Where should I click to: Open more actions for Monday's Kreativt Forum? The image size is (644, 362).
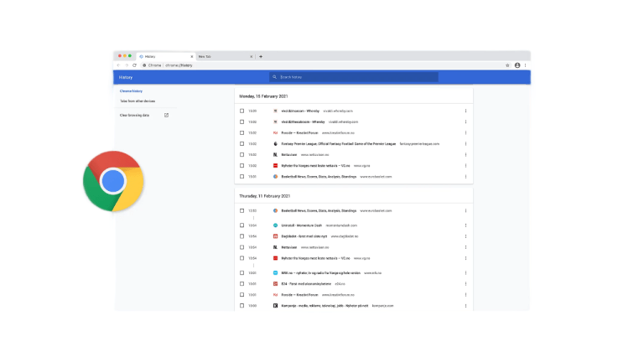[x=465, y=133]
